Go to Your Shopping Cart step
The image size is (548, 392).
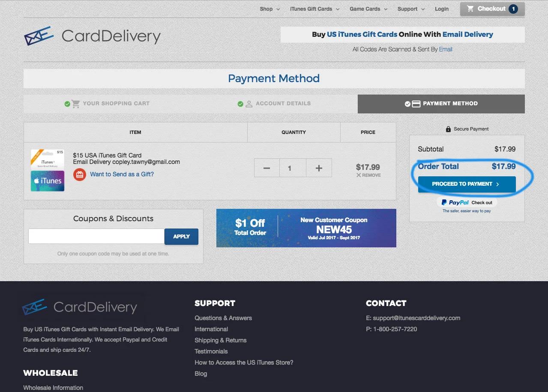(x=107, y=104)
